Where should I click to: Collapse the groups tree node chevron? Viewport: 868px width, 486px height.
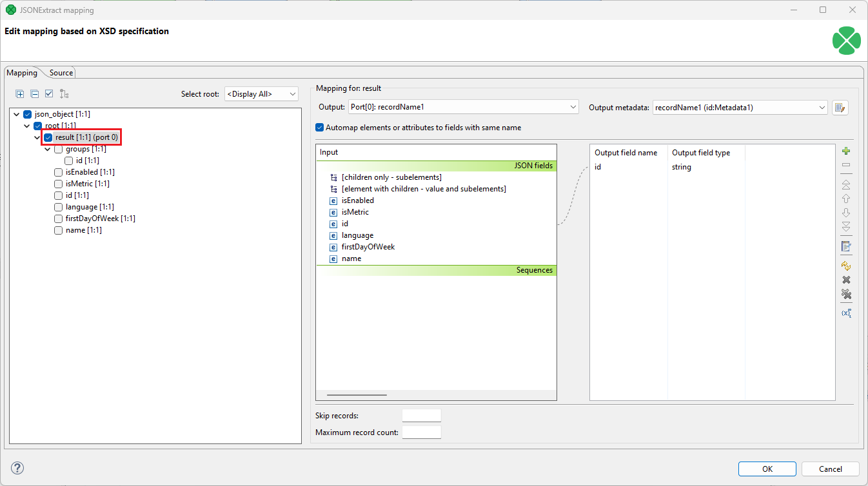[47, 148]
